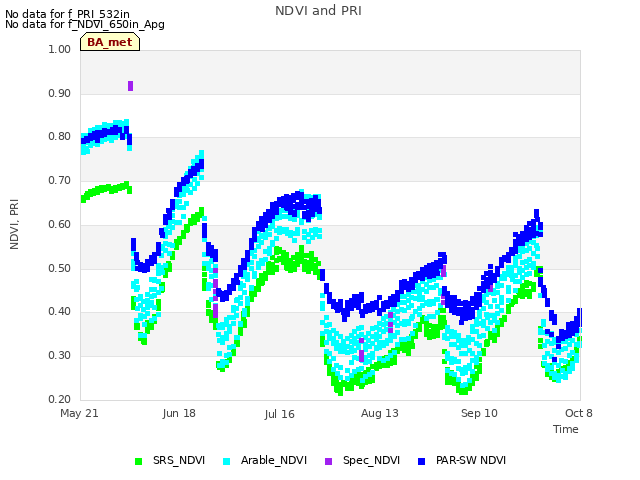640x480 pixels.
Task: Click the 0.30 y-axis tick label
Action: (x=60, y=356)
